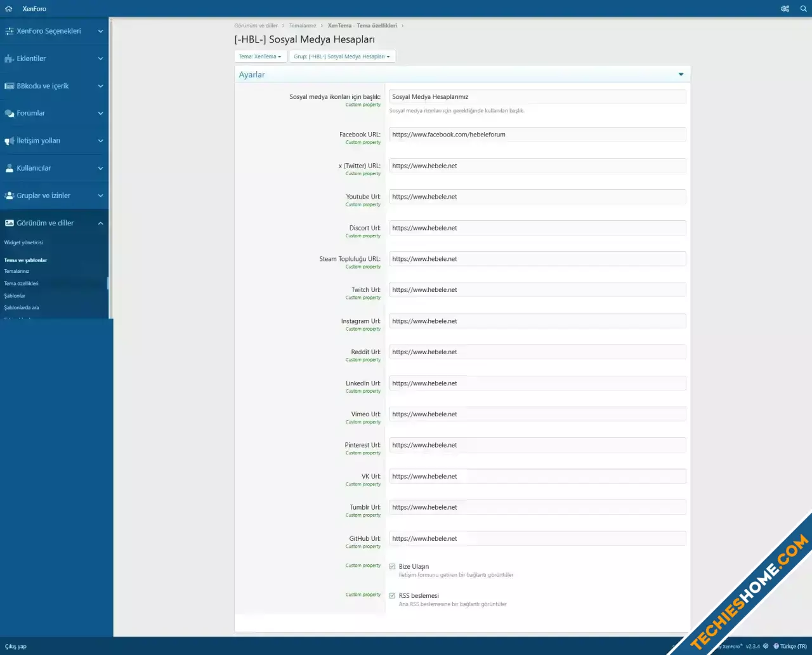Click the globe icon next to Türkçe (TR)

tap(776, 646)
